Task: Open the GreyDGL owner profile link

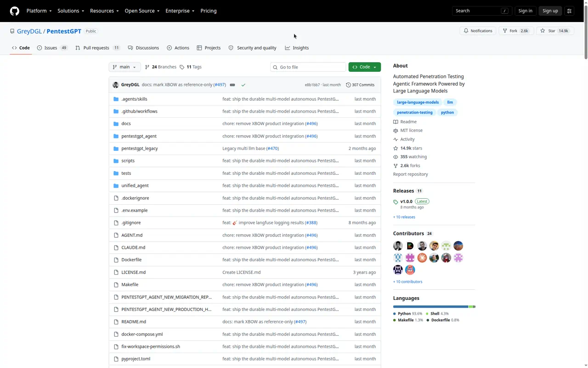Action: coord(29,31)
